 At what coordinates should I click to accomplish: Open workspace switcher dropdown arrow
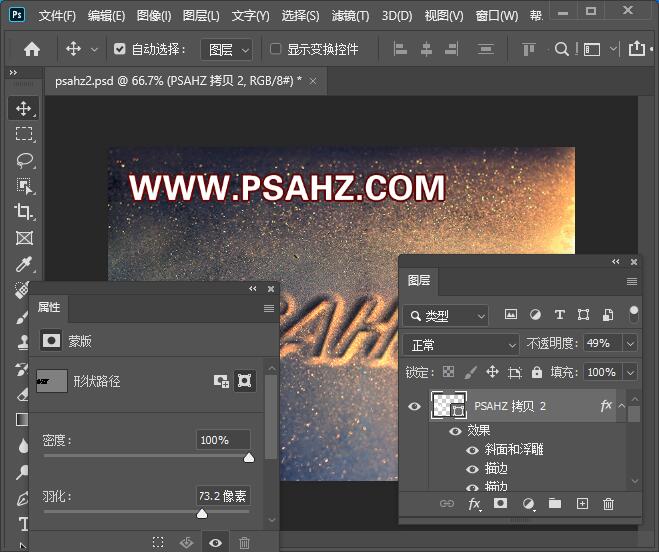613,49
